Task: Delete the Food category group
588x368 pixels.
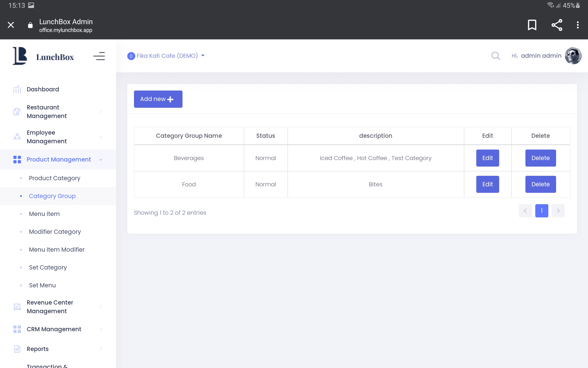Action: tap(540, 184)
